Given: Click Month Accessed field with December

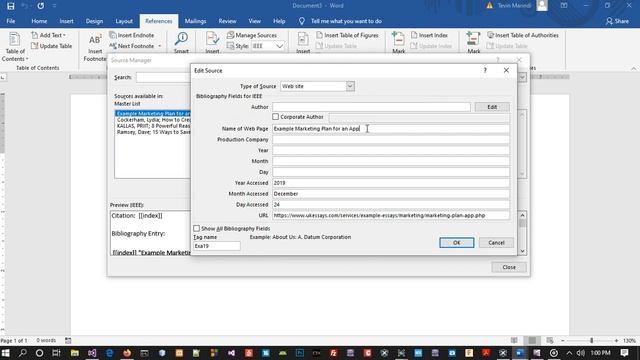Looking at the screenshot, I should click(391, 193).
